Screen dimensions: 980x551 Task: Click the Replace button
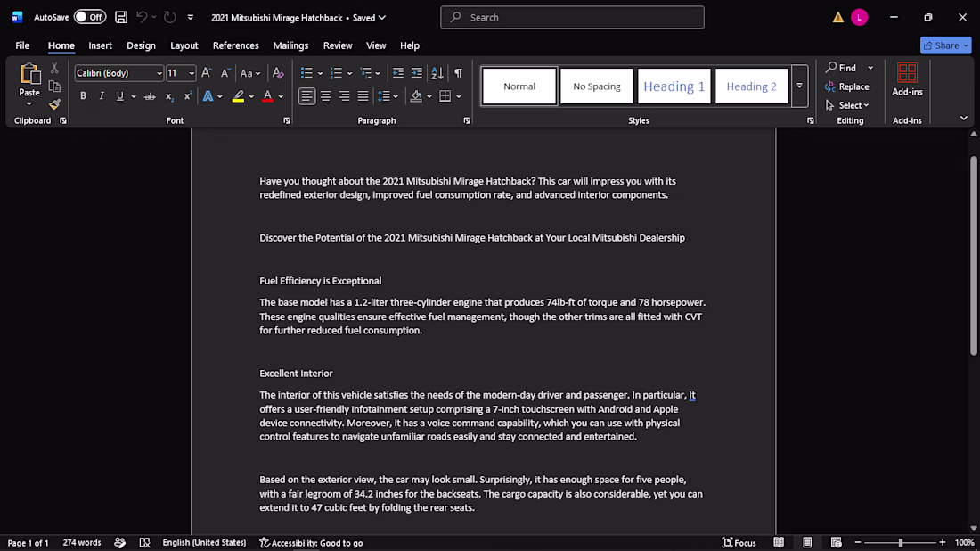coord(847,86)
